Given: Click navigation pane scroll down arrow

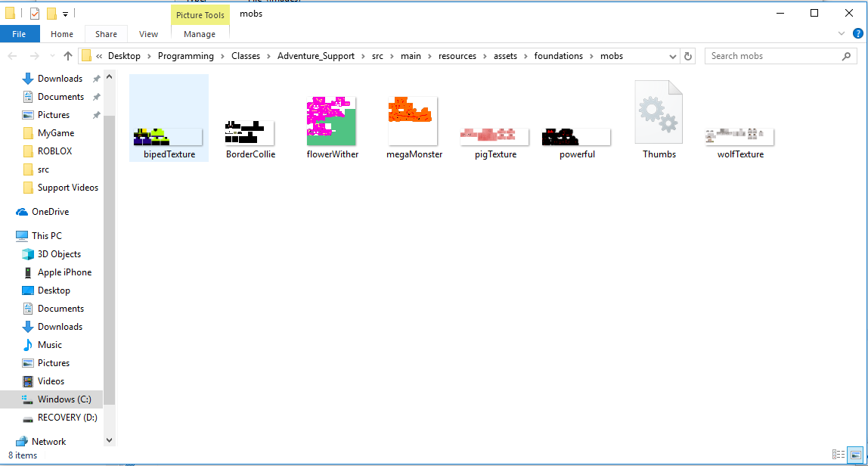Looking at the screenshot, I should point(109,440).
